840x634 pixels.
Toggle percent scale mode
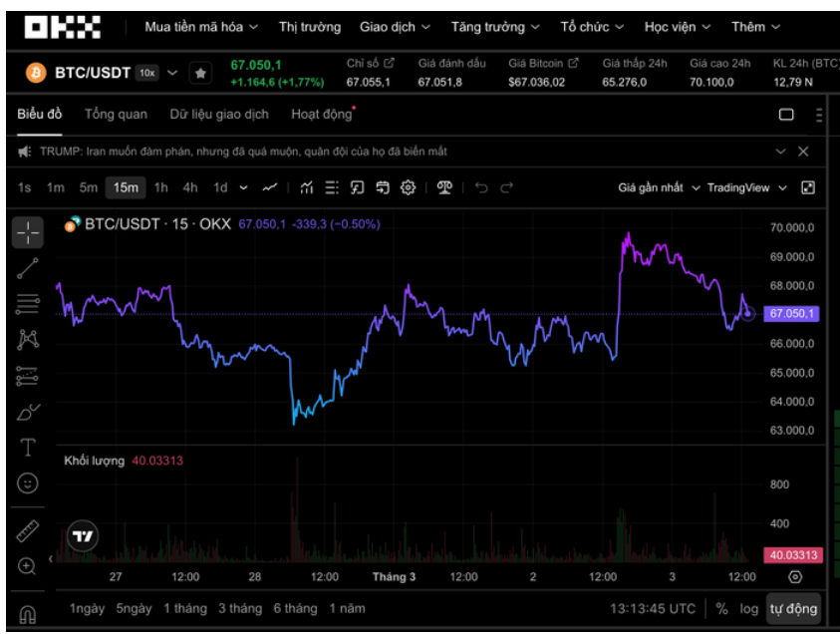pos(721,609)
